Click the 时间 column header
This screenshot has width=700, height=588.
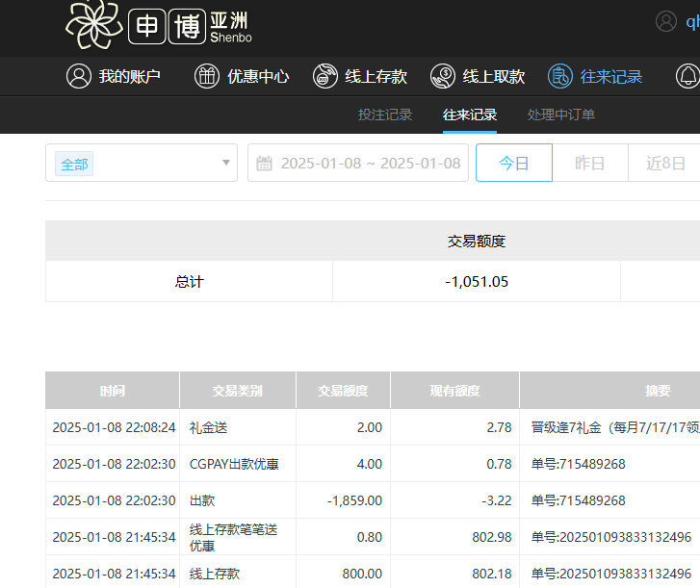[x=113, y=391]
